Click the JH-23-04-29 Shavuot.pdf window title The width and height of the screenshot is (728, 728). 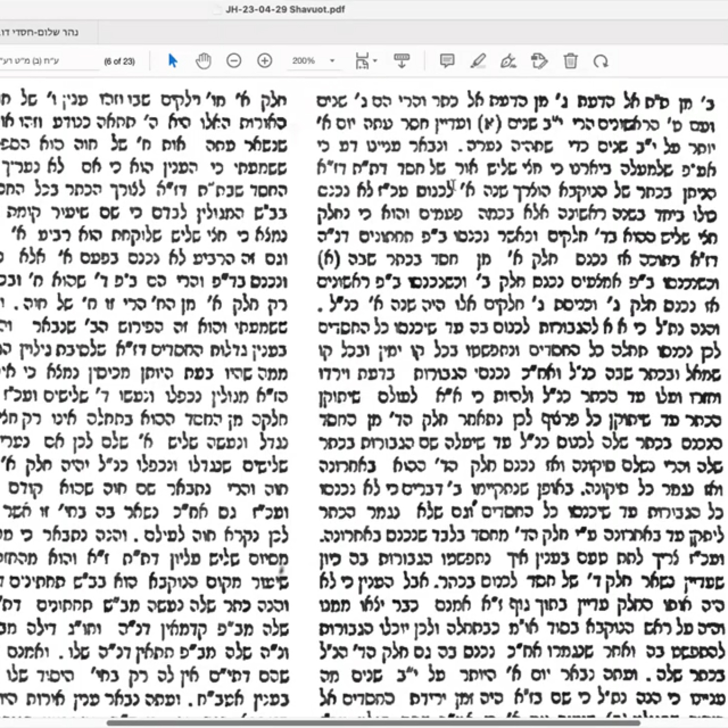[x=285, y=9]
